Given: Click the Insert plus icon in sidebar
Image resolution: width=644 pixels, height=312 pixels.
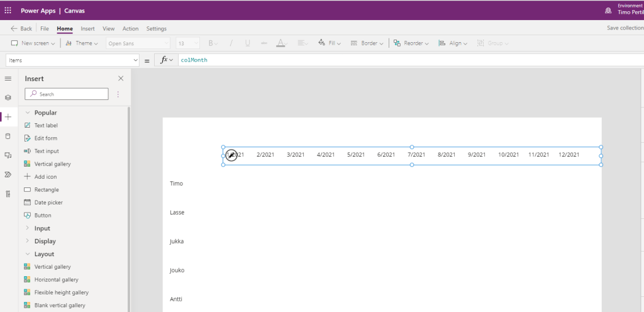Looking at the screenshot, I should click(x=8, y=117).
